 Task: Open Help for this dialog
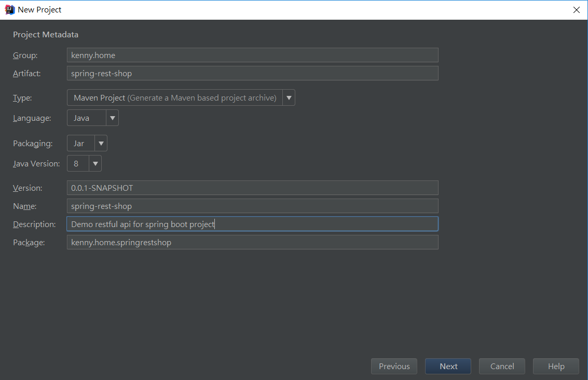556,367
